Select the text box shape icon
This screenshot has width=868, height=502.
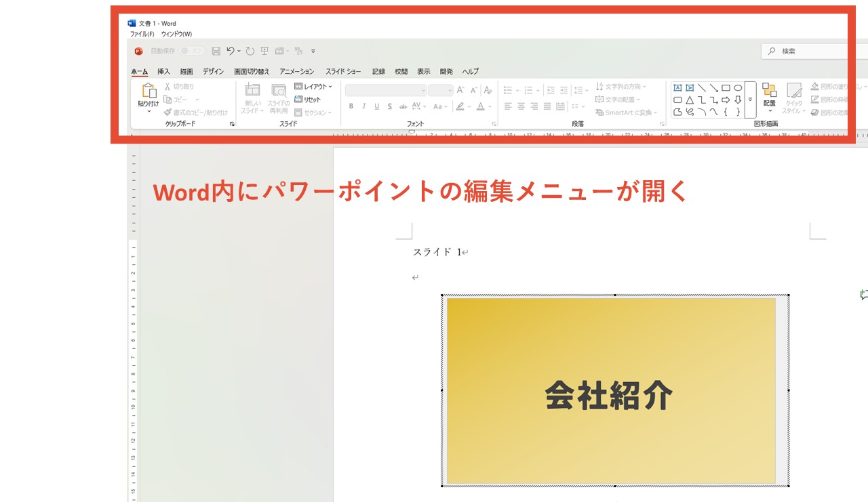pyautogui.click(x=677, y=87)
